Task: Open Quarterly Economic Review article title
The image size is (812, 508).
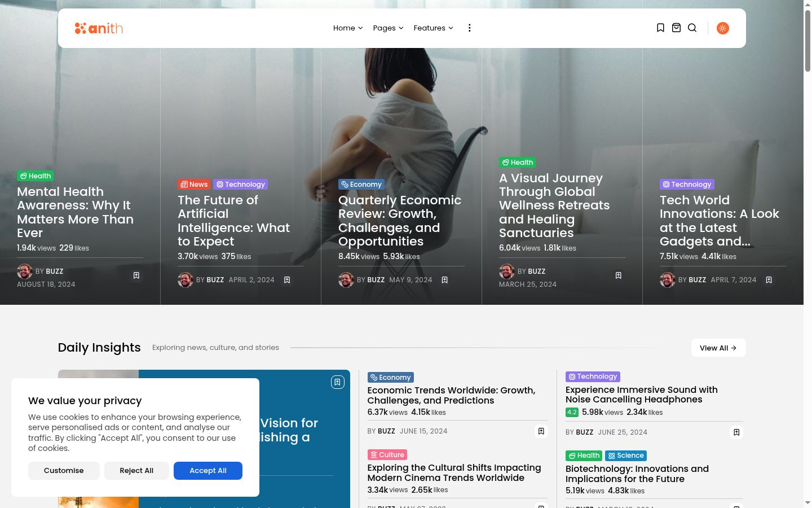Action: coord(400,221)
